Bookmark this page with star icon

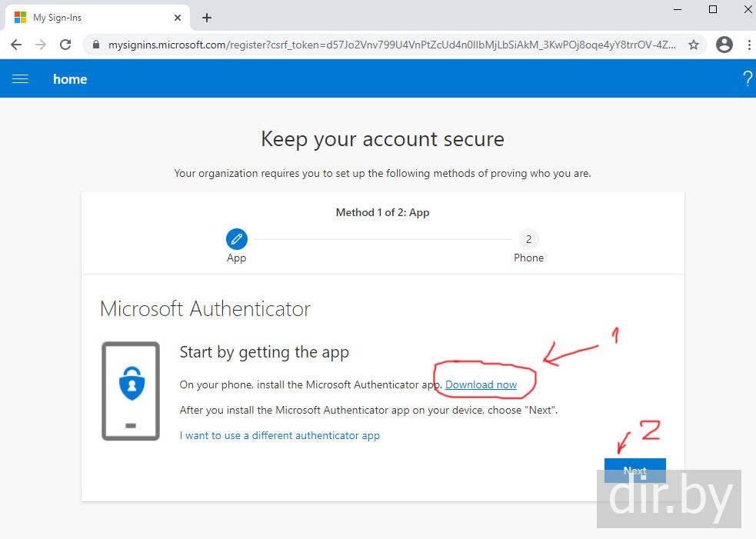click(x=694, y=45)
